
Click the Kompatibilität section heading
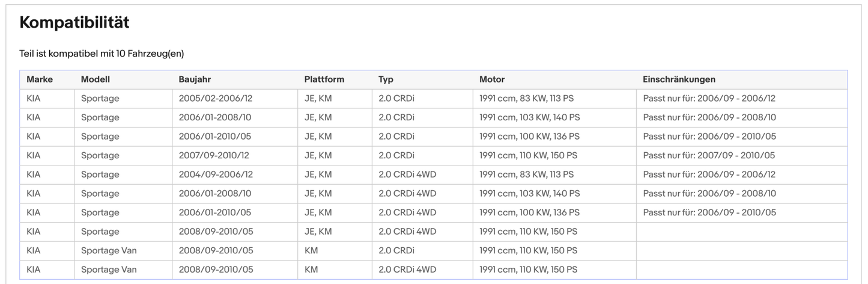(x=74, y=23)
